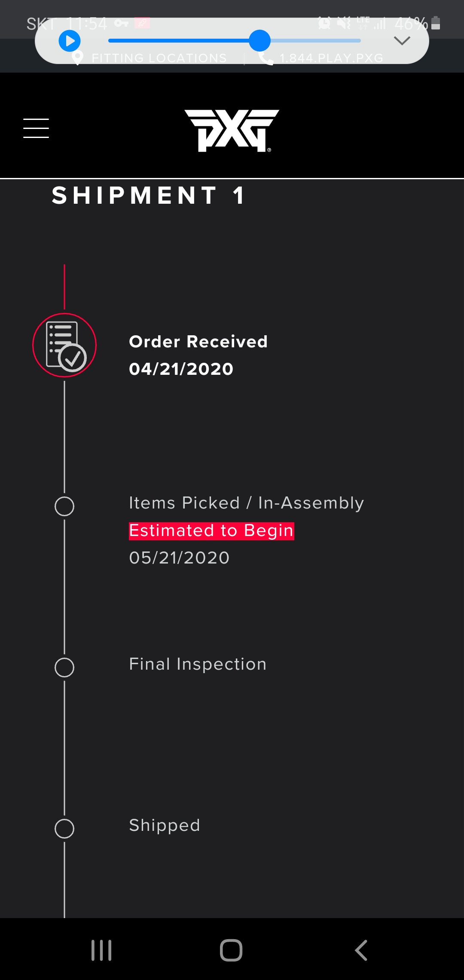Tap the phone handset icon
The image size is (464, 980).
click(x=266, y=58)
